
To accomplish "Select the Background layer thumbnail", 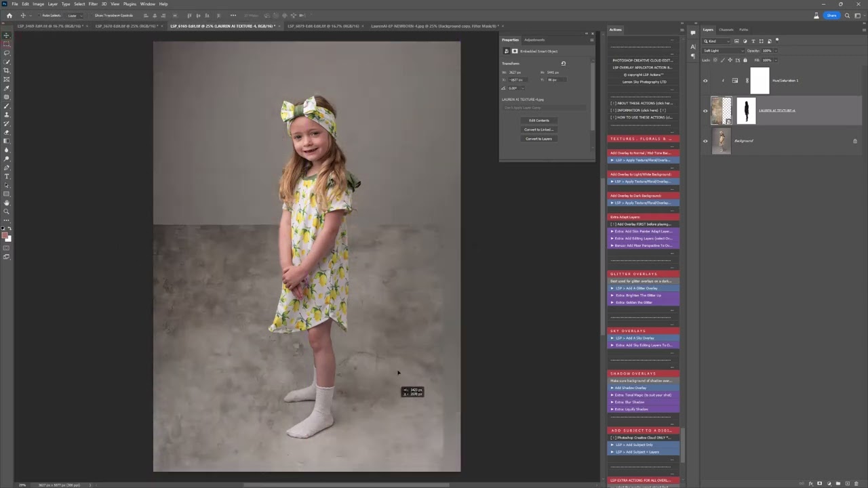I will (722, 141).
